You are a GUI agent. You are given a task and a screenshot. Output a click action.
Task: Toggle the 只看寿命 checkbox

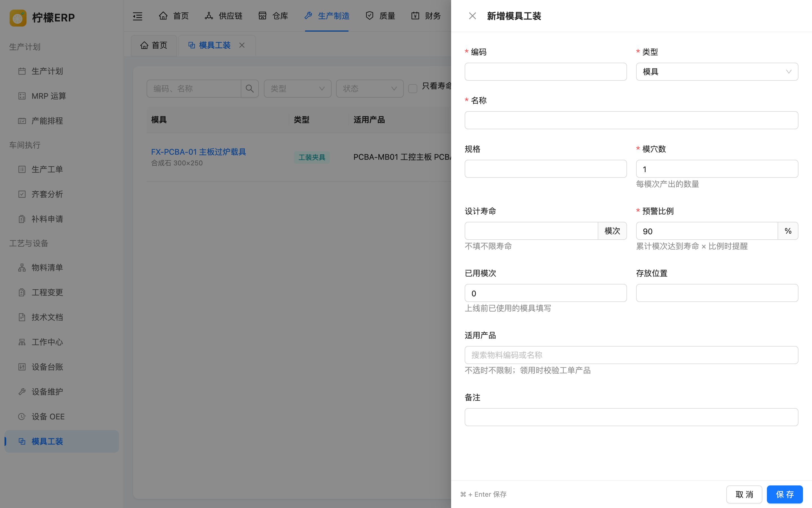[413, 89]
